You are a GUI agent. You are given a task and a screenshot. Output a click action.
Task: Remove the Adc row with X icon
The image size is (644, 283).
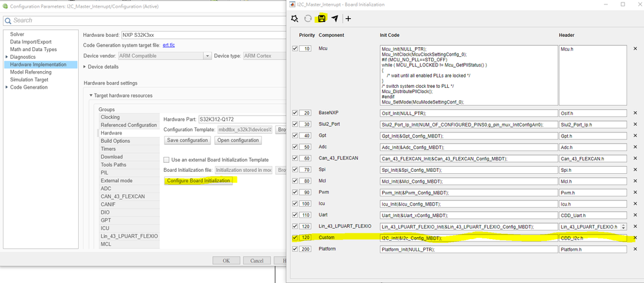pos(635,147)
